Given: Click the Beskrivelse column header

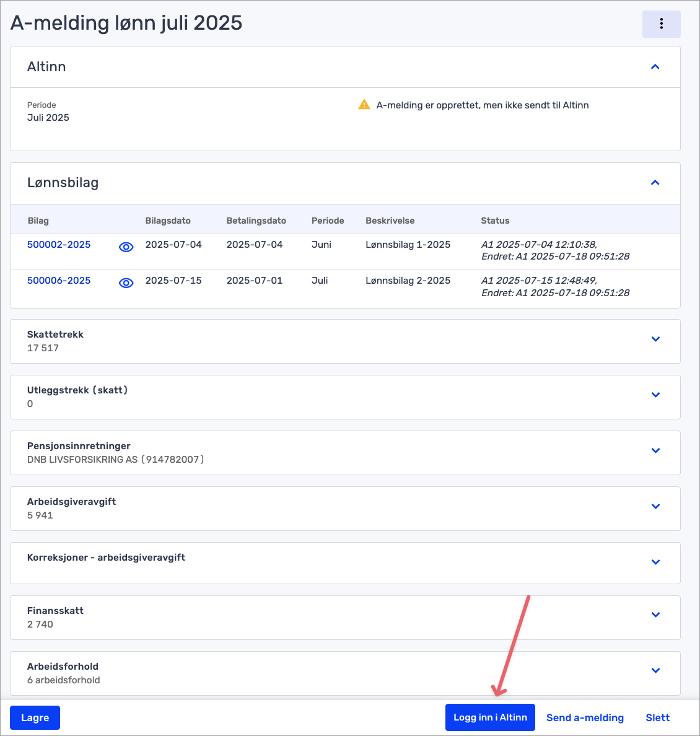Looking at the screenshot, I should coord(390,221).
